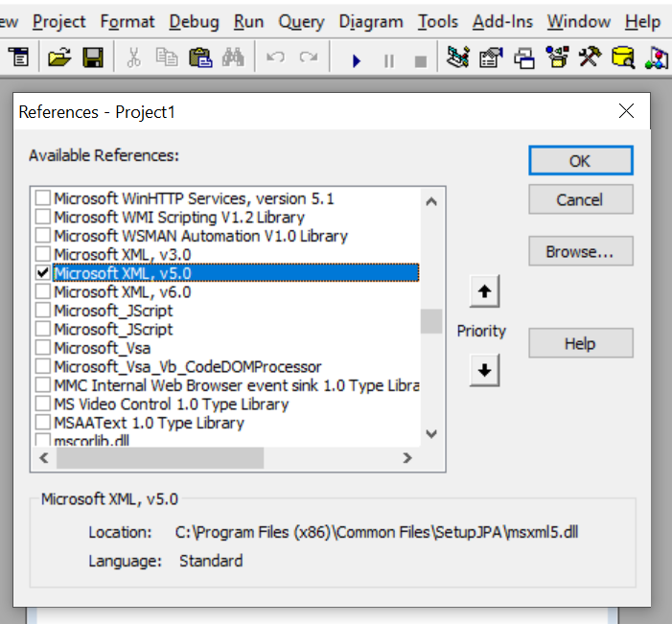672x624 pixels.
Task: Open the Help menu in menu bar
Action: coord(642,21)
